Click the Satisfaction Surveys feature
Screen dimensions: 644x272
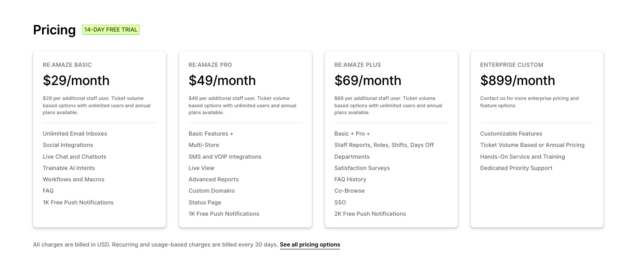click(x=362, y=168)
